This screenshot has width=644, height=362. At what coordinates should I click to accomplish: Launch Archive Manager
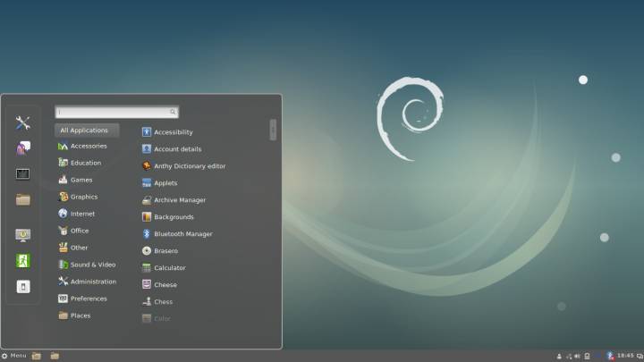pyautogui.click(x=174, y=200)
